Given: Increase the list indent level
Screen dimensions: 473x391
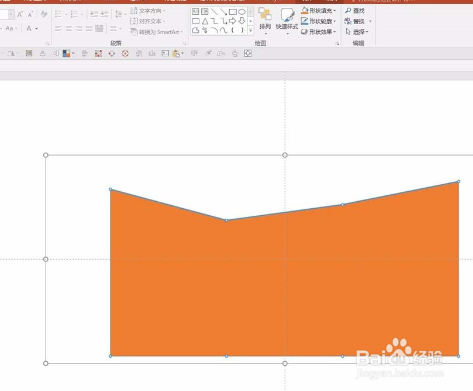Looking at the screenshot, I should coord(104,14).
